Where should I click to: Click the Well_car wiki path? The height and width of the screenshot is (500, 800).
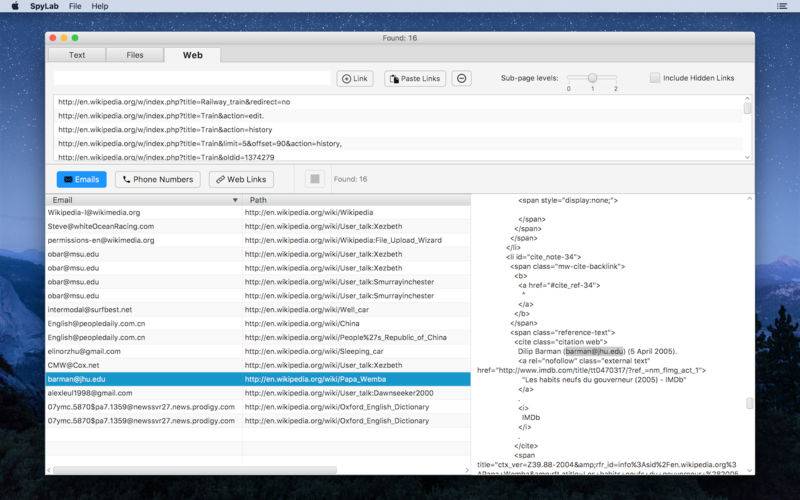306,310
